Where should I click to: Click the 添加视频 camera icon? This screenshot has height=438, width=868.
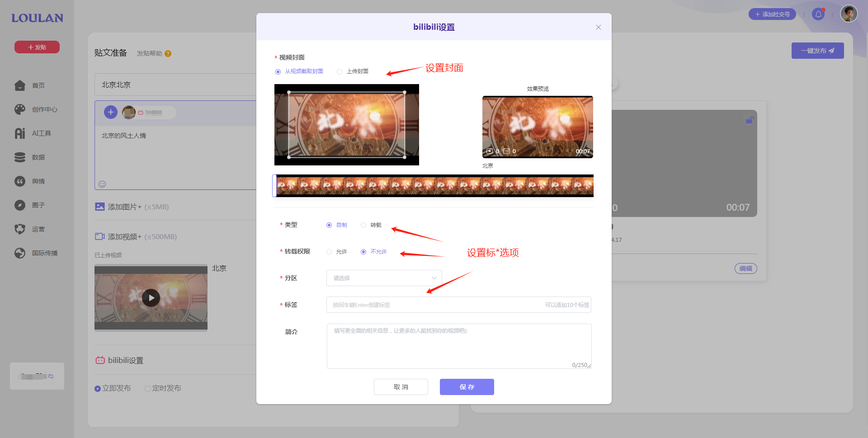click(100, 236)
